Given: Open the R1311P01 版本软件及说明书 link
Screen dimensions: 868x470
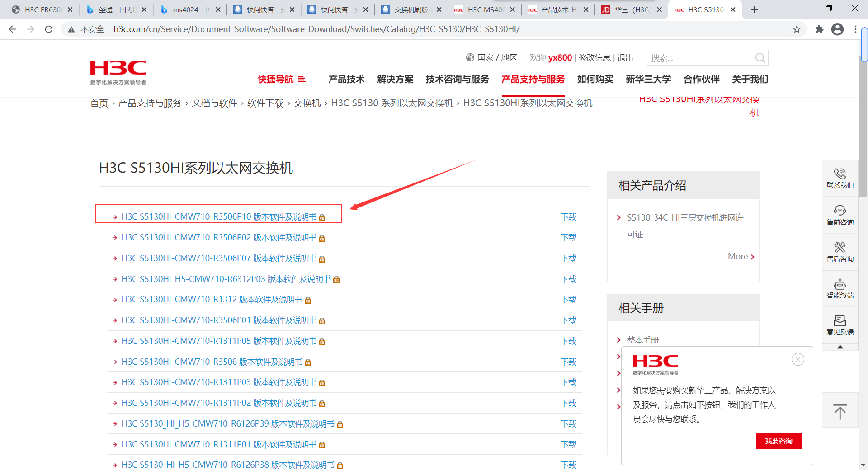Looking at the screenshot, I should click(x=219, y=444).
